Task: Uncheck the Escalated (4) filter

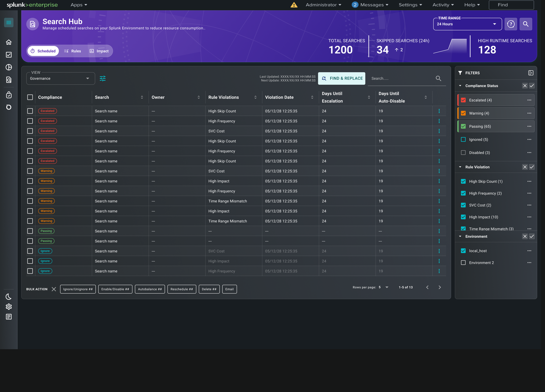Action: click(463, 100)
